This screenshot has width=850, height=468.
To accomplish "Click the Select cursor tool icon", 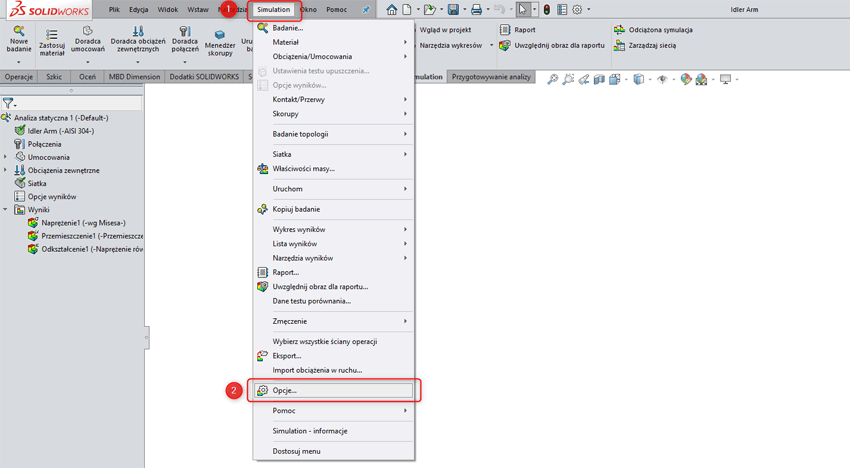I will point(523,9).
